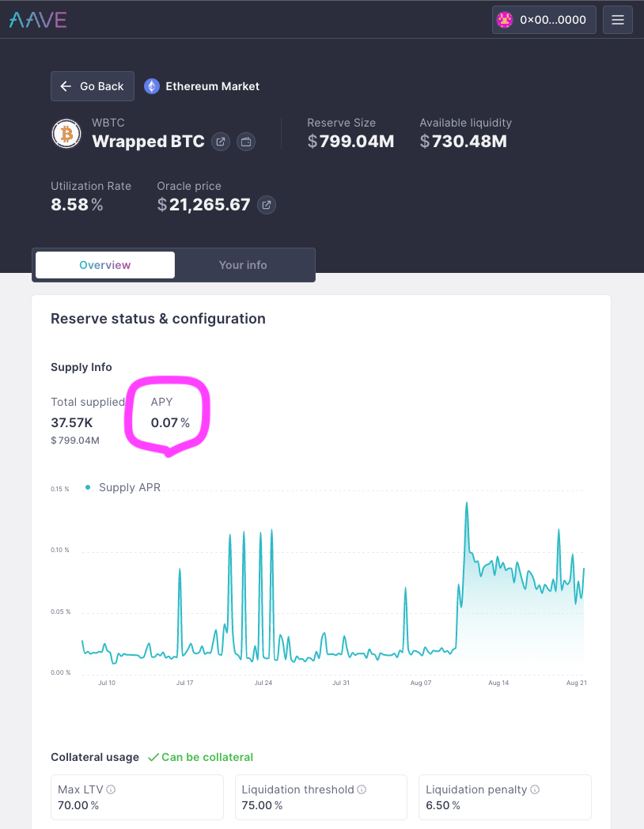This screenshot has height=829, width=644.
Task: Open the hamburger menu
Action: (x=618, y=20)
